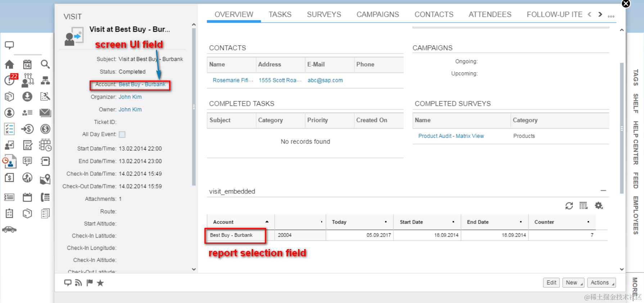
Task: Open the checklist tasks icon
Action: tap(9, 129)
